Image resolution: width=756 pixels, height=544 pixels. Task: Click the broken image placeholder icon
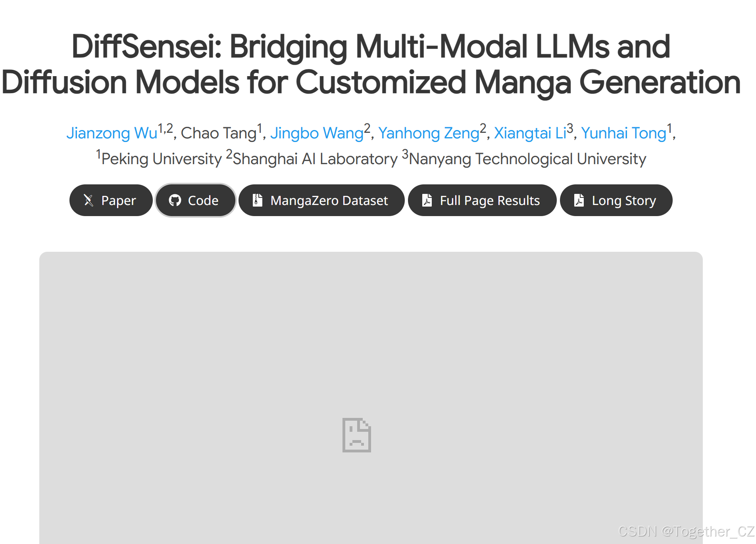[x=356, y=435]
